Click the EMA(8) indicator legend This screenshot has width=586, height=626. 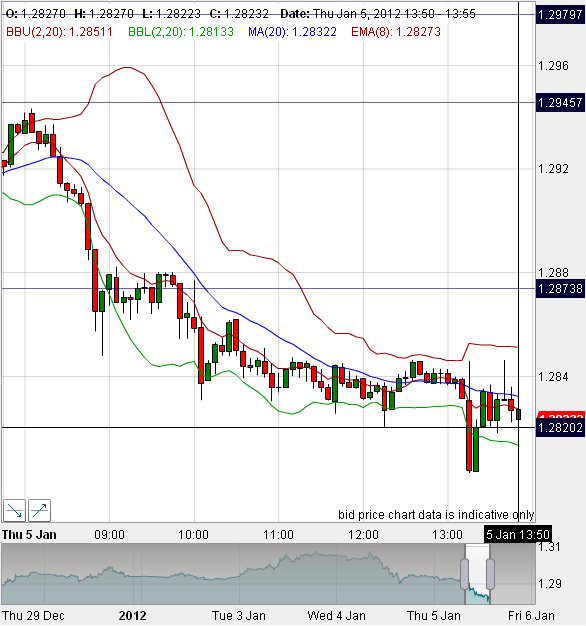point(396,32)
